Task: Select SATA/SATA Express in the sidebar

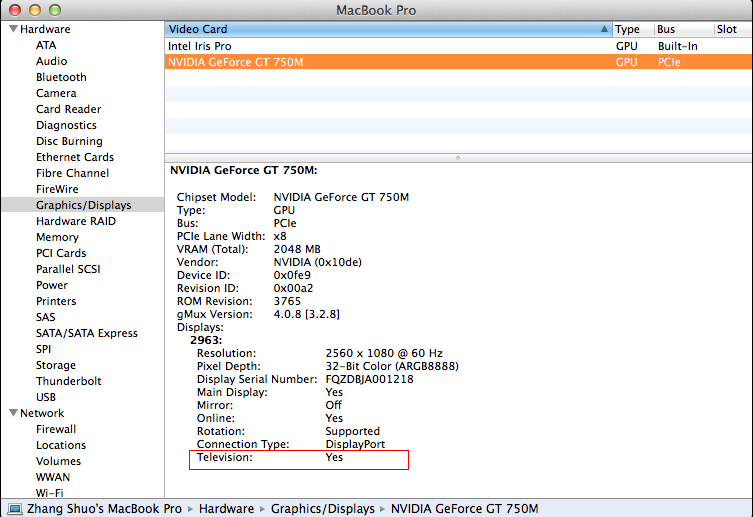Action: coord(86,333)
